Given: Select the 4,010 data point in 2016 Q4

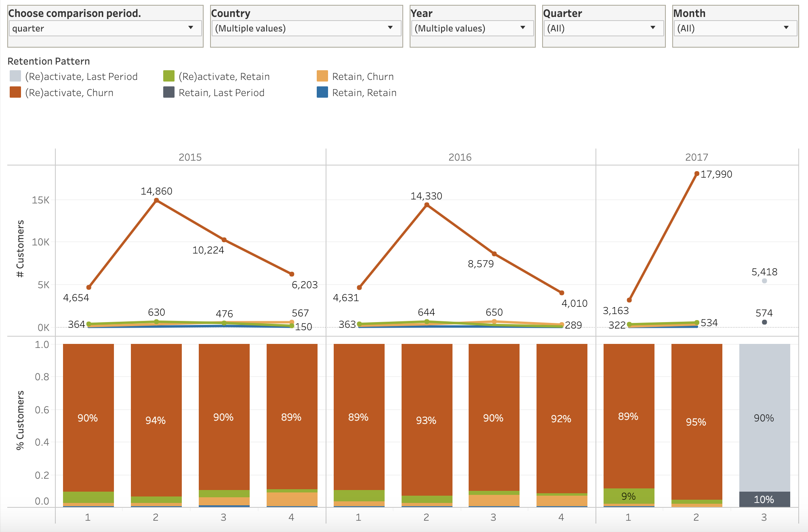Looking at the screenshot, I should click(562, 293).
